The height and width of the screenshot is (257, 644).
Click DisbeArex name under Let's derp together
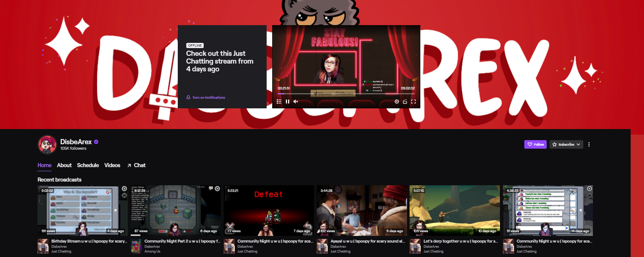(x=431, y=247)
